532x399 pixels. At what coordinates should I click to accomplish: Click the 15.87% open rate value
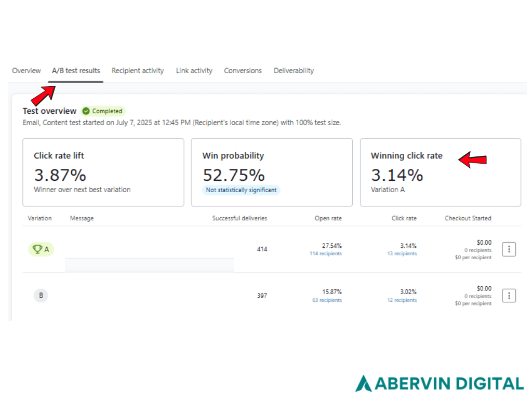[332, 292]
